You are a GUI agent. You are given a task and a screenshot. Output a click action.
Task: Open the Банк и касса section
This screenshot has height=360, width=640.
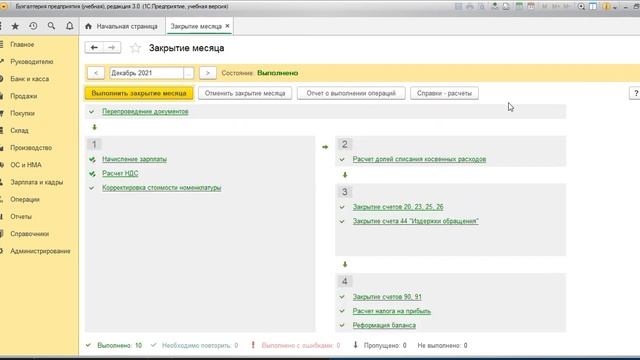pos(29,79)
